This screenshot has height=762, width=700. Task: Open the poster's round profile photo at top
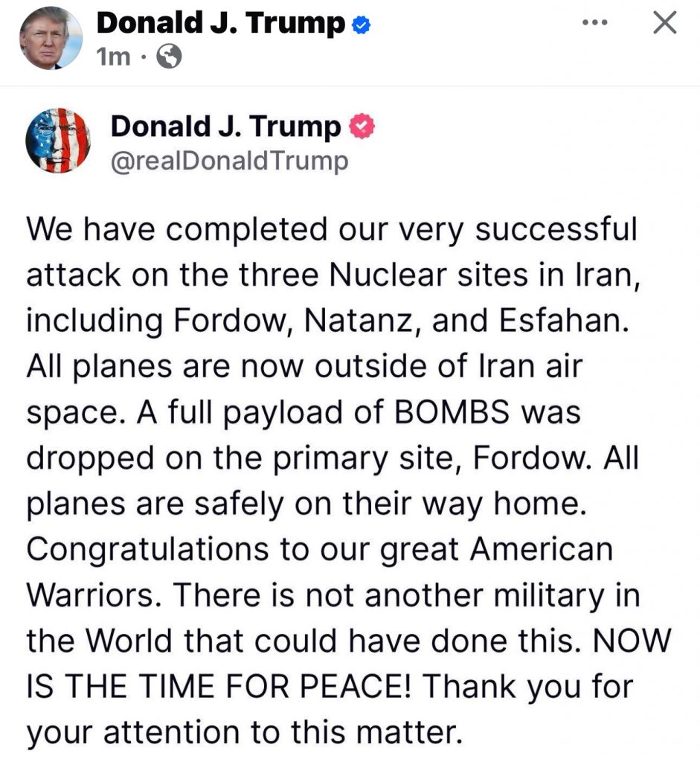click(50, 37)
